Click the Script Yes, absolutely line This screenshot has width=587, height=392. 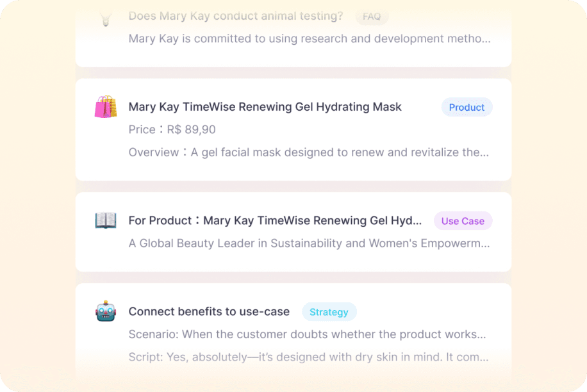click(308, 357)
